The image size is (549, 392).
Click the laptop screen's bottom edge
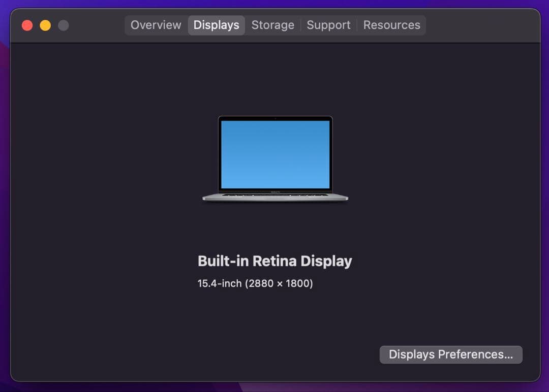point(275,187)
